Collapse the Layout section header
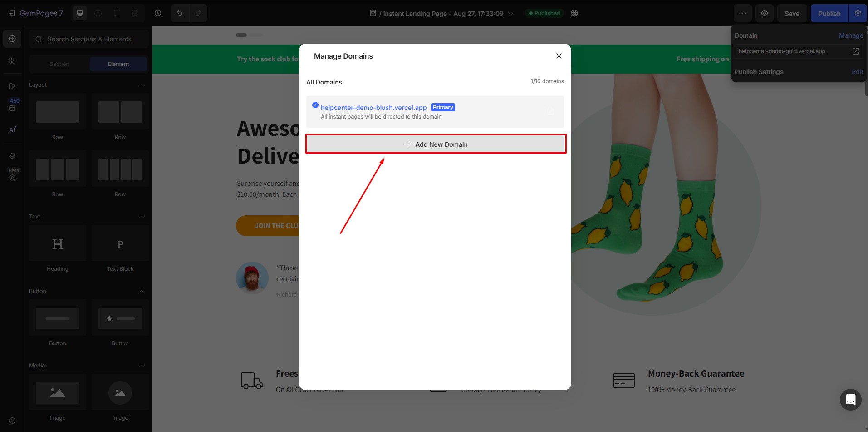Image resolution: width=868 pixels, height=432 pixels. click(142, 85)
